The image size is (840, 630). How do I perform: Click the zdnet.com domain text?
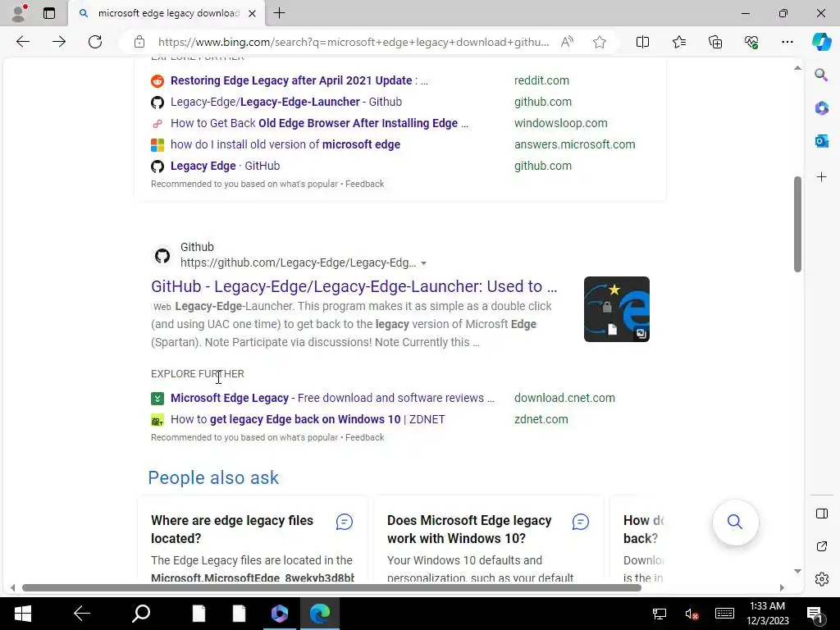(x=541, y=419)
